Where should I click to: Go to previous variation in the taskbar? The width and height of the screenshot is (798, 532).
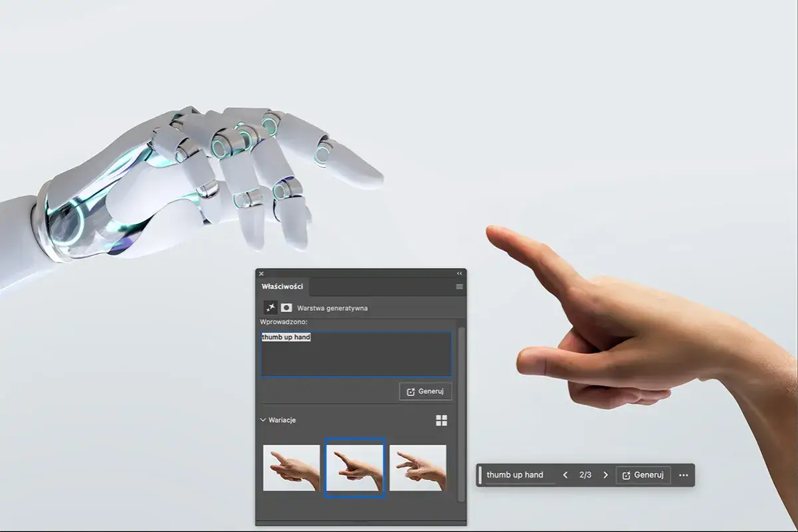point(565,476)
